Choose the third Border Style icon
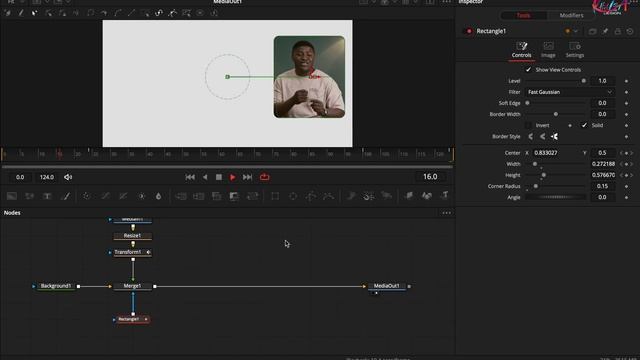This screenshot has width=640, height=360. pos(554,136)
